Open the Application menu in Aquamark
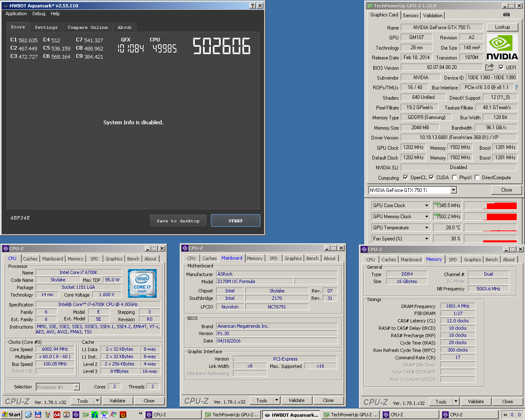Viewport: 525px width, 420px height. click(x=16, y=14)
